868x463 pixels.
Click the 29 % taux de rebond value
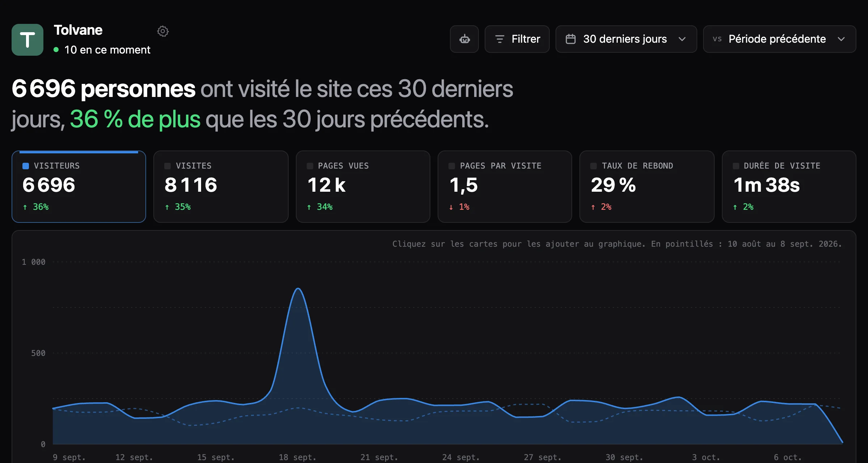613,185
